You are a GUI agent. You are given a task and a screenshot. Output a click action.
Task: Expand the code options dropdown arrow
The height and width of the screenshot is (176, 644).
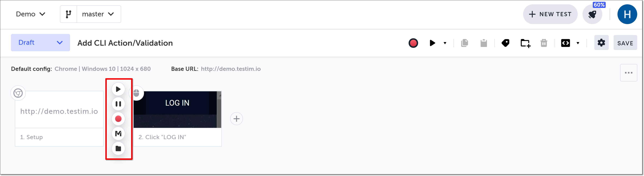coord(578,43)
